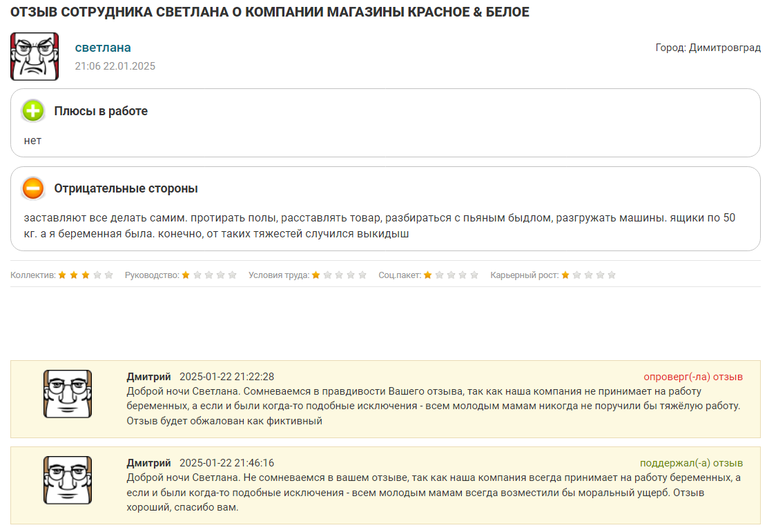Click the first star of Карьерный рост rating
This screenshot has height=532, width=767.
(565, 275)
